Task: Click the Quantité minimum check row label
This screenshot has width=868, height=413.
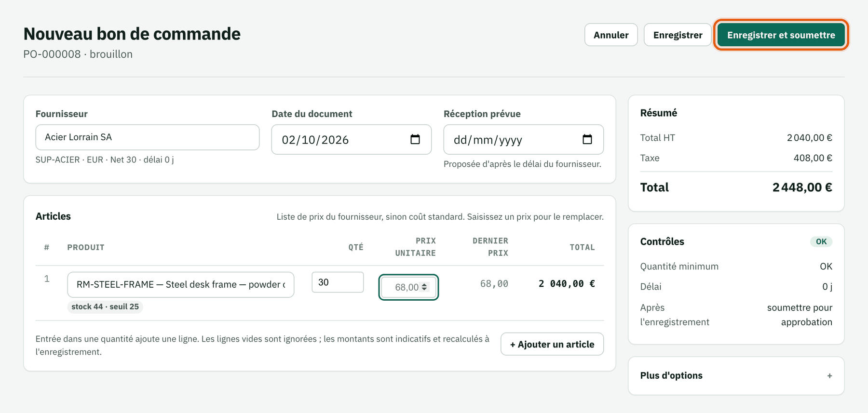Action: tap(679, 266)
